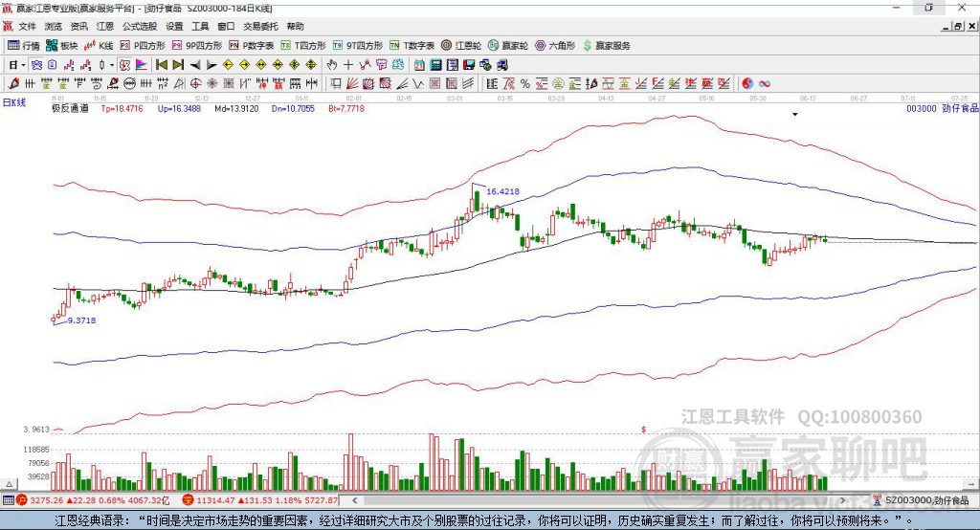The height and width of the screenshot is (530, 980).
Task: Step chart right with black right arrow
Action: [212, 65]
